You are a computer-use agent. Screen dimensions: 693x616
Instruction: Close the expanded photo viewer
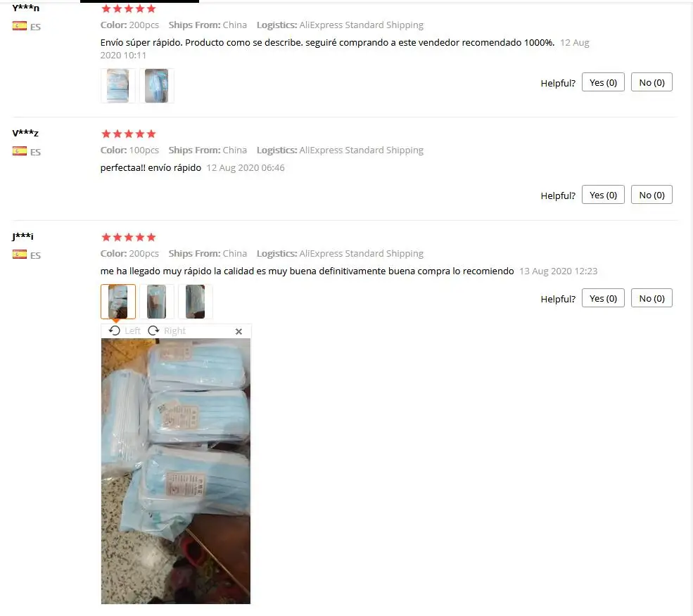click(239, 331)
